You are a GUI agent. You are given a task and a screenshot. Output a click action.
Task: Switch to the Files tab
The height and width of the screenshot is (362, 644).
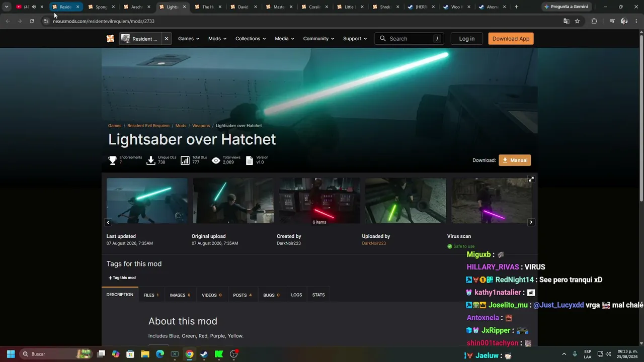151,295
